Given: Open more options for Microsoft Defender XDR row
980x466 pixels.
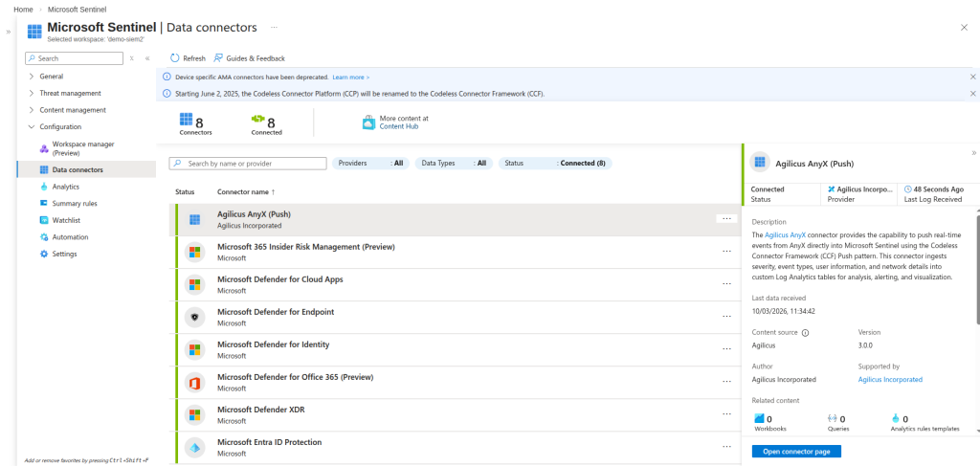Looking at the screenshot, I should tap(726, 413).
